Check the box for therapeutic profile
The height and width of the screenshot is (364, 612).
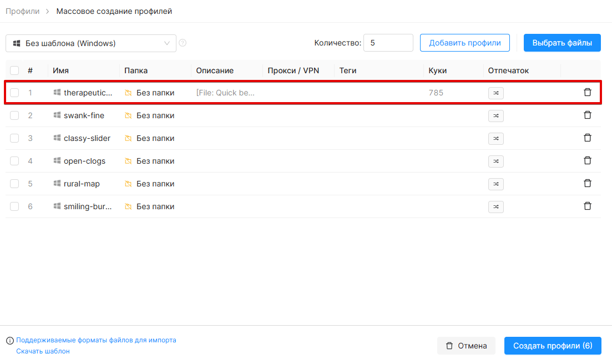click(14, 93)
